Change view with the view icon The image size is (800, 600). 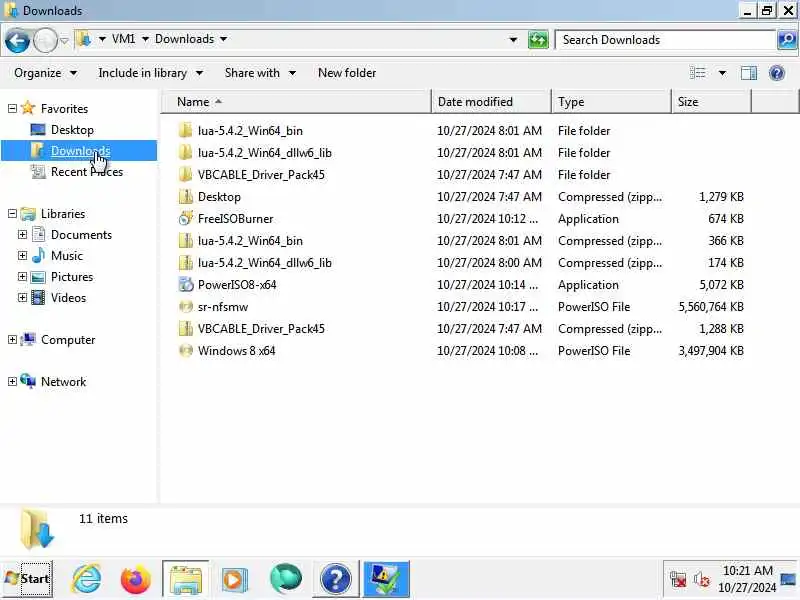[697, 73]
